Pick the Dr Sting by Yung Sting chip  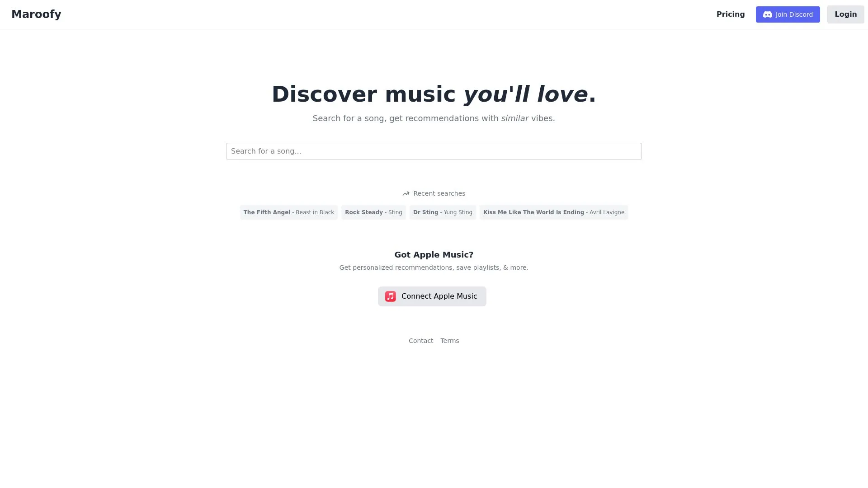pyautogui.click(x=443, y=212)
